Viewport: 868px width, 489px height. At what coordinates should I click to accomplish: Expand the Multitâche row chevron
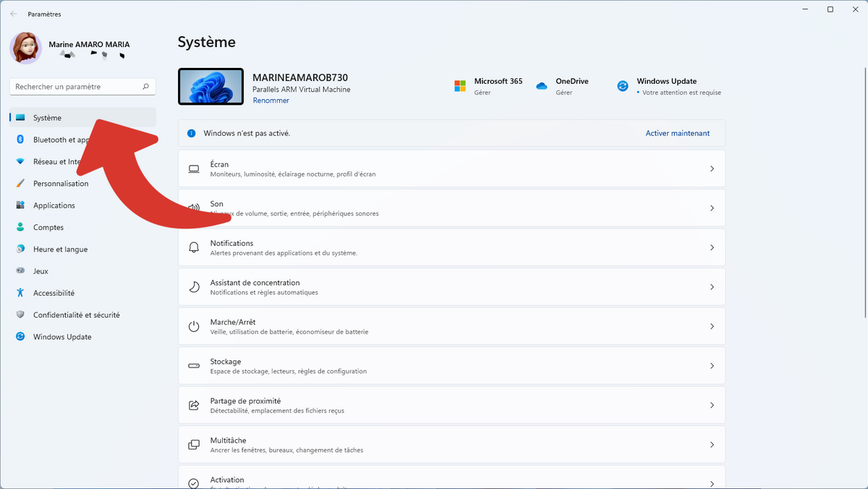point(712,445)
